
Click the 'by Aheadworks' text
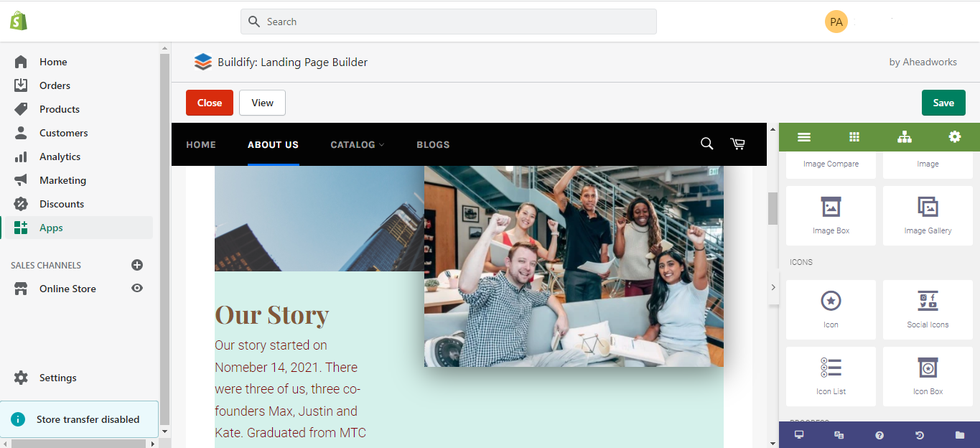click(x=923, y=62)
